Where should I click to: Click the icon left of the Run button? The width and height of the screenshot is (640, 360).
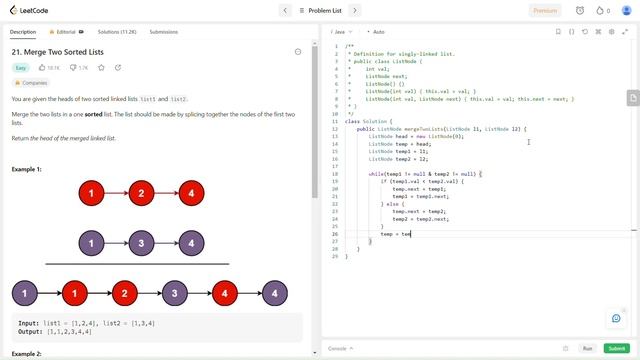point(565,349)
